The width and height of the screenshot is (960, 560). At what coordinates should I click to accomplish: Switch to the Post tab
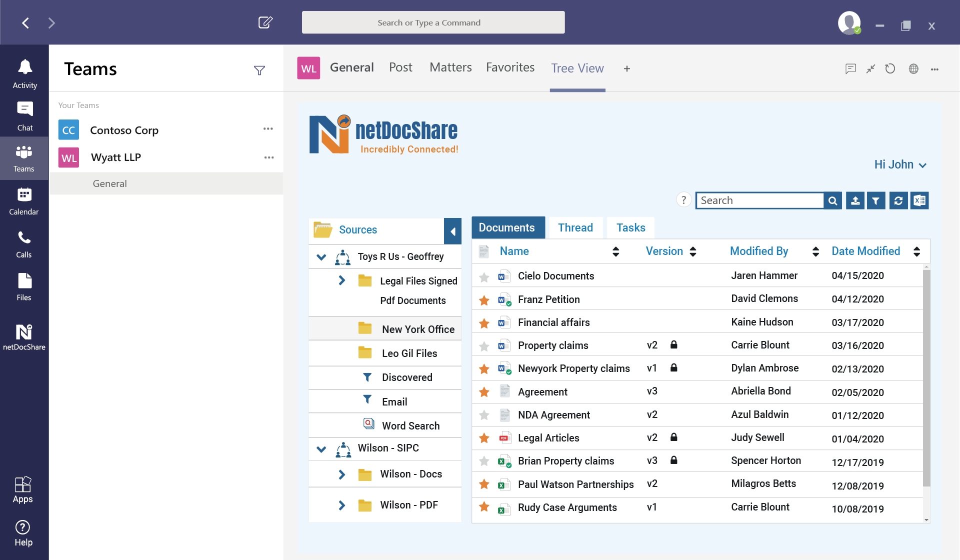[x=400, y=67]
